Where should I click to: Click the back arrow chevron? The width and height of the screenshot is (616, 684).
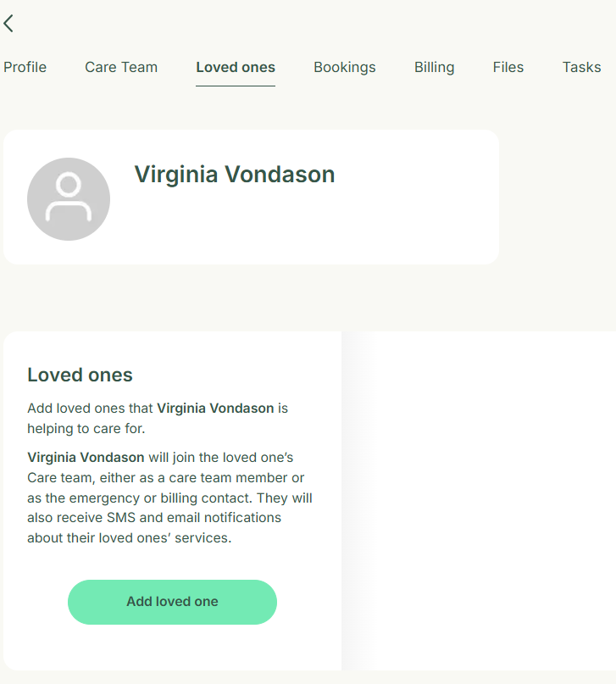click(x=8, y=24)
